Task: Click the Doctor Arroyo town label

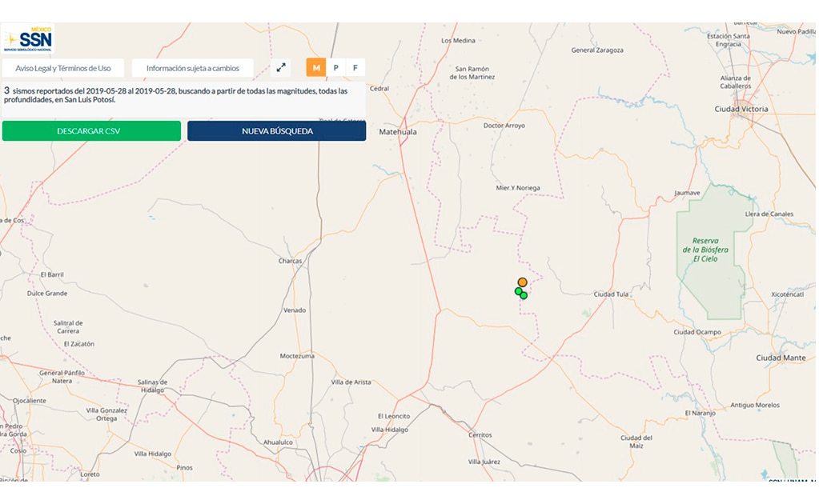Action: coord(504,126)
